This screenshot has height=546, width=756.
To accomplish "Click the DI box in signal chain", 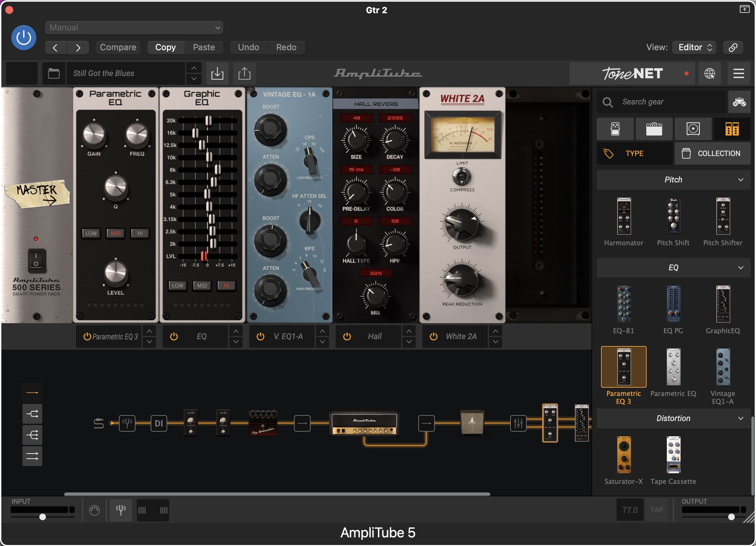I will point(159,423).
